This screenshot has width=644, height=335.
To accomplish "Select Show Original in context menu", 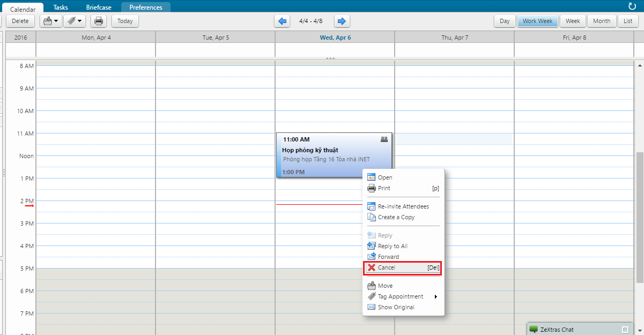I will click(x=404, y=307).
